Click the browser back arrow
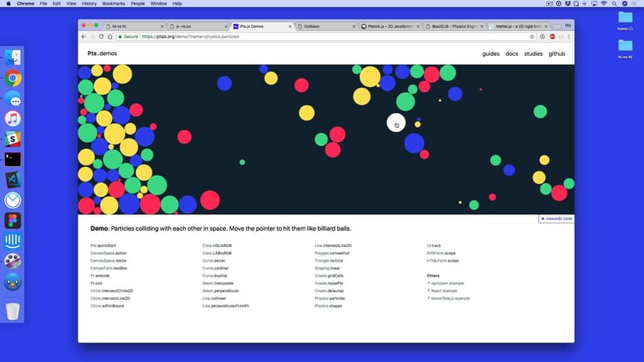644x362 pixels. pos(83,37)
